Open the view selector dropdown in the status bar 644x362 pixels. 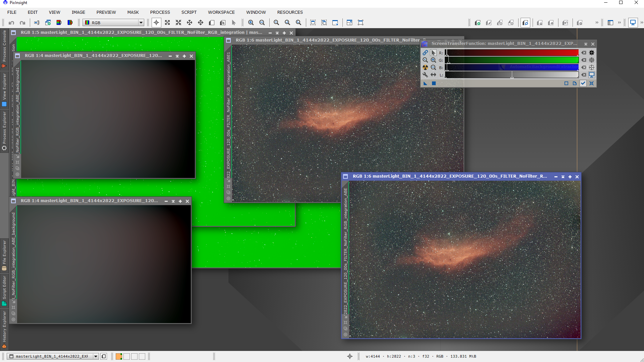(96, 356)
